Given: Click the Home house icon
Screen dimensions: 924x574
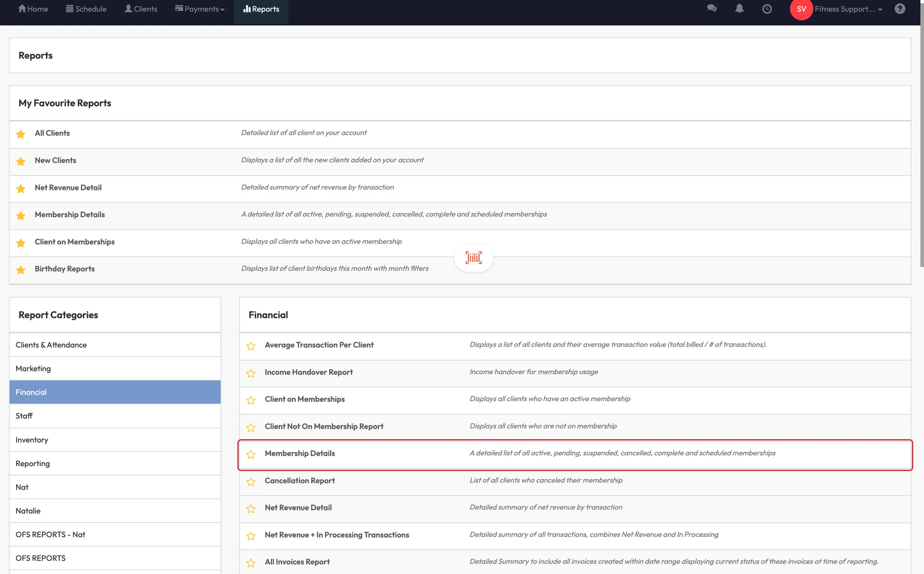Looking at the screenshot, I should 22,9.
